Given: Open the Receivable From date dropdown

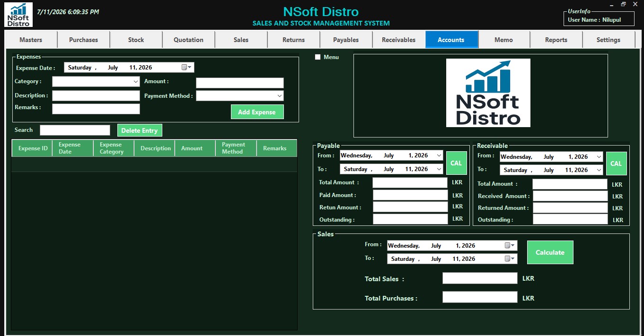Looking at the screenshot, I should tap(599, 157).
